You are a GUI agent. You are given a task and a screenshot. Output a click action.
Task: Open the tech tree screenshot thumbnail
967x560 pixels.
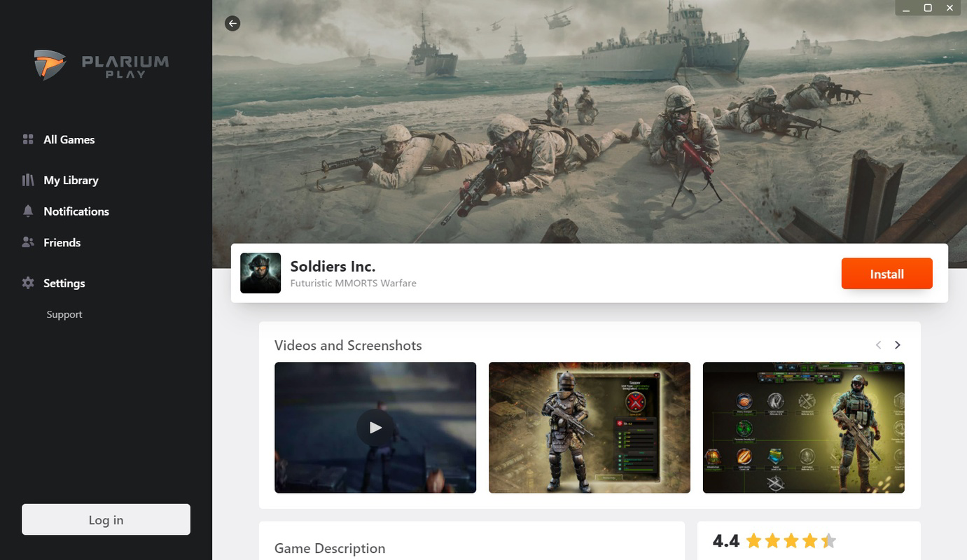point(804,427)
